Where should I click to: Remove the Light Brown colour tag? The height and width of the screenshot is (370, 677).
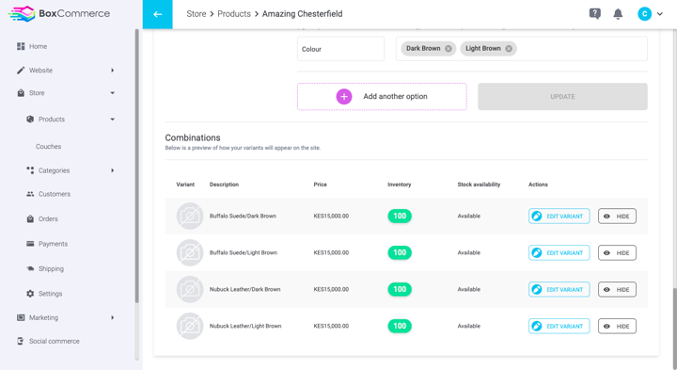pos(509,48)
